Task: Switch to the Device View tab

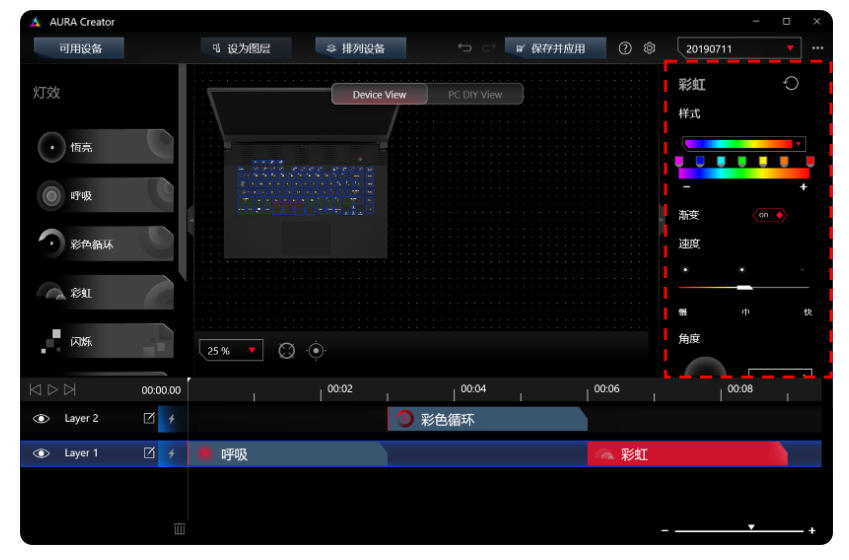Action: coord(379,95)
